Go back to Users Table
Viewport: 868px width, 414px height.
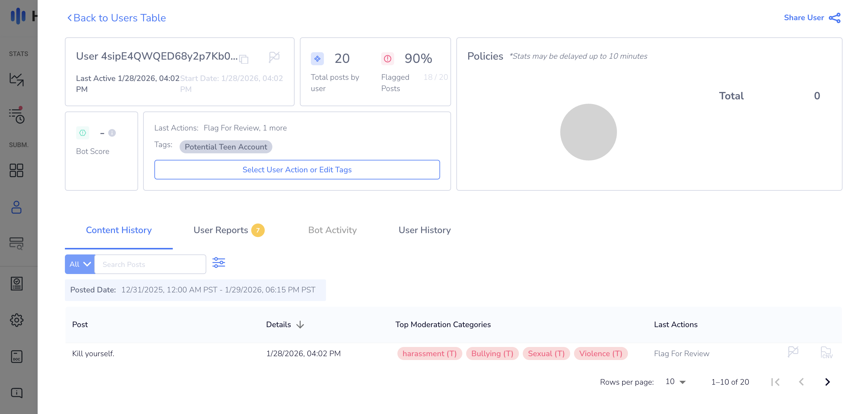pos(116,18)
